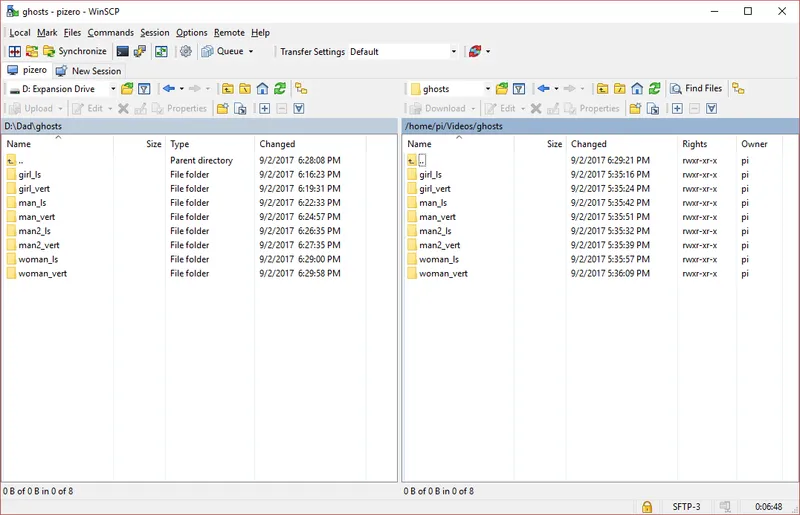
Task: Select man2_ls folder in the remote panel
Action: pyautogui.click(x=437, y=231)
